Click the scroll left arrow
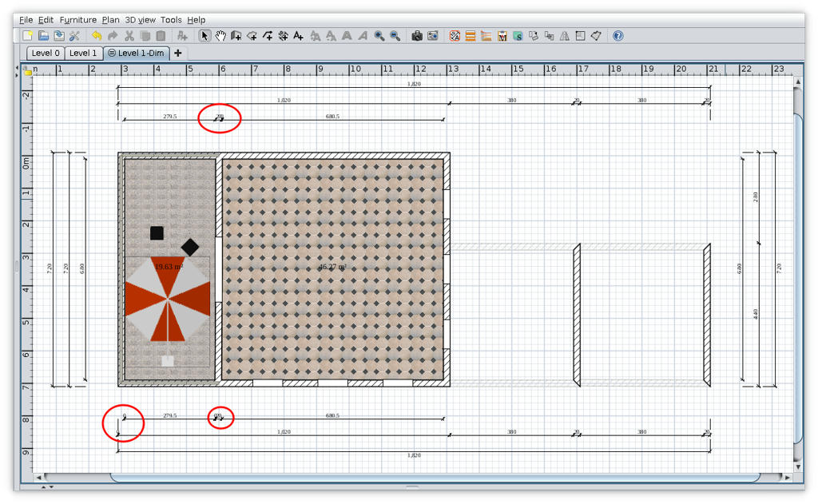Viewport: 818px width, 504px height. [38, 478]
